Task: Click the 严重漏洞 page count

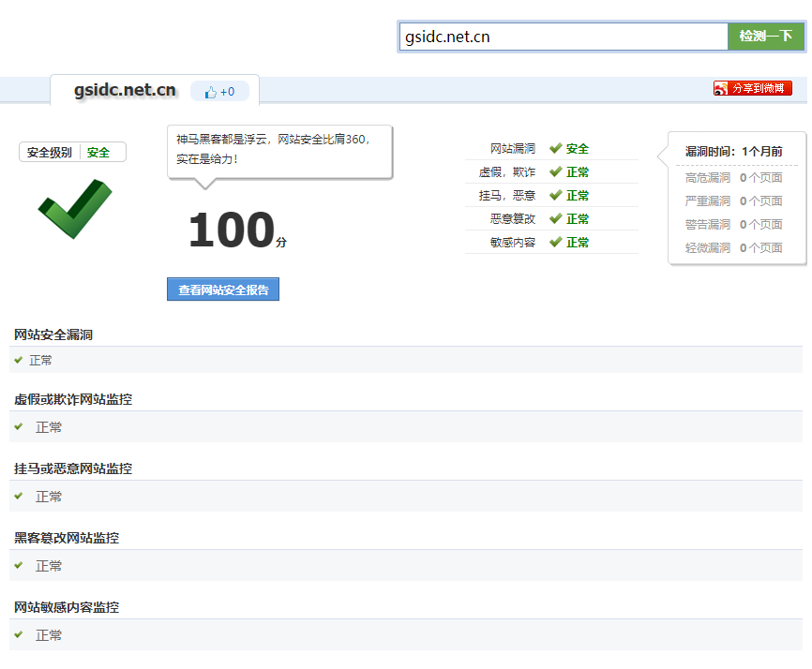Action: [760, 201]
